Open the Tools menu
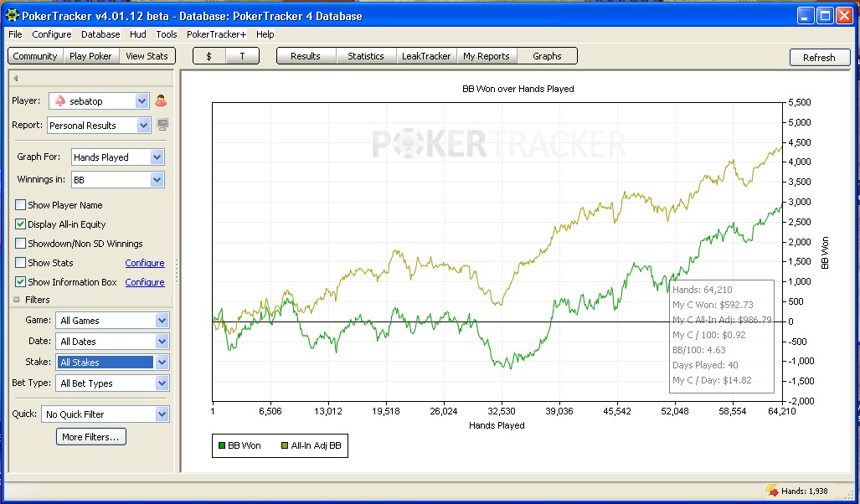The width and height of the screenshot is (860, 504). click(166, 34)
